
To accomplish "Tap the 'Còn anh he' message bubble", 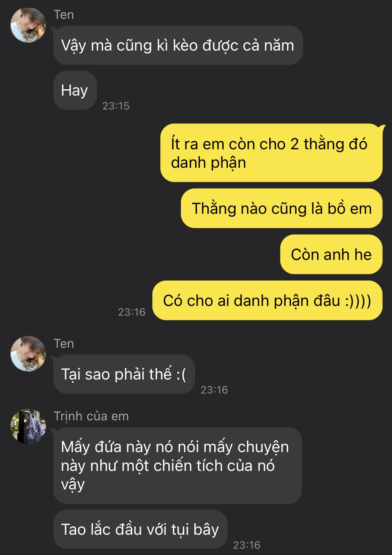I will (331, 254).
